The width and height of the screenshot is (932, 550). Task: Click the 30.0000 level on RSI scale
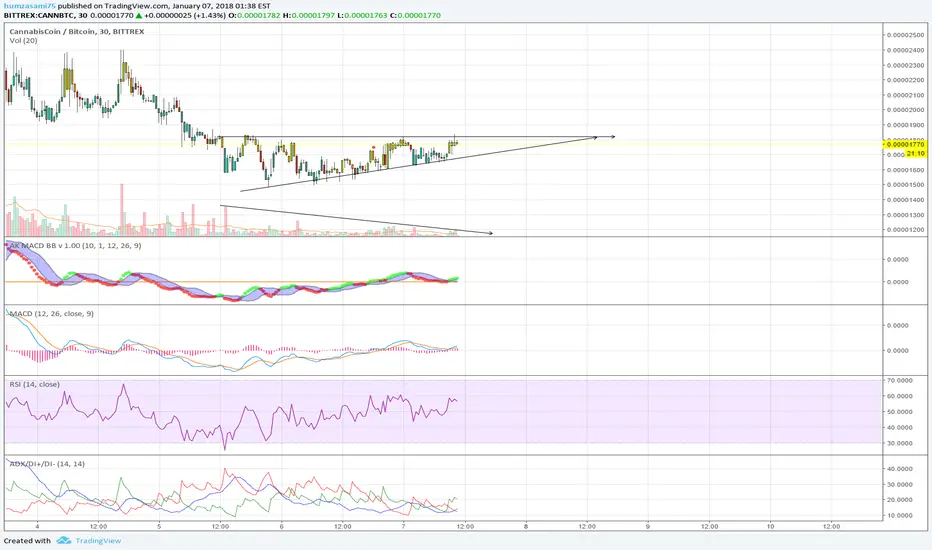click(900, 443)
